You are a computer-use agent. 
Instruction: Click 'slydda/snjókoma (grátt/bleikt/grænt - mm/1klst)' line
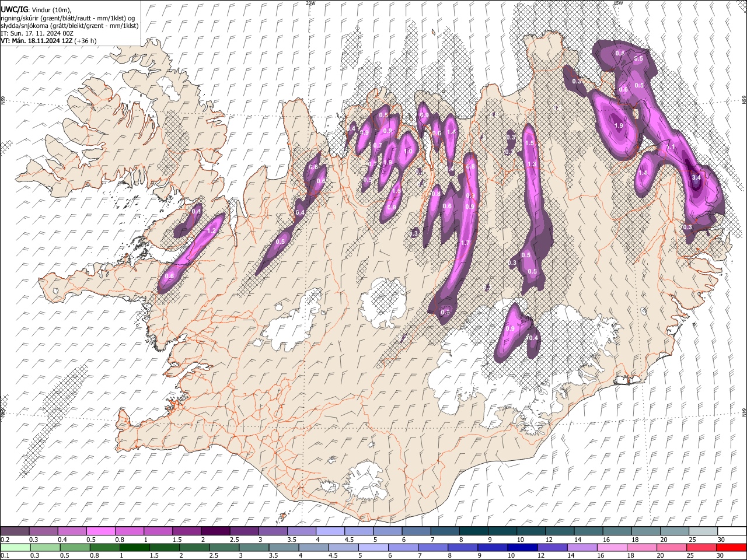pos(69,26)
